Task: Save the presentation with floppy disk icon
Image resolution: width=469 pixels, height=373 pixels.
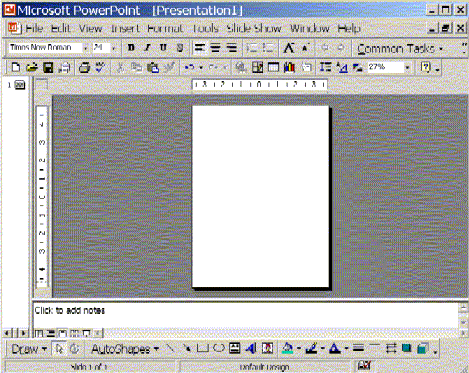Action: click(x=48, y=67)
